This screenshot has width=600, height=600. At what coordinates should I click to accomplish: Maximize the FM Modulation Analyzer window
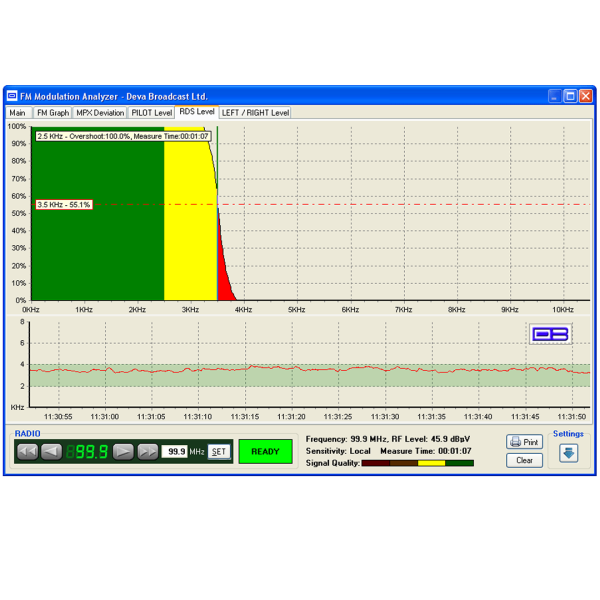click(570, 96)
